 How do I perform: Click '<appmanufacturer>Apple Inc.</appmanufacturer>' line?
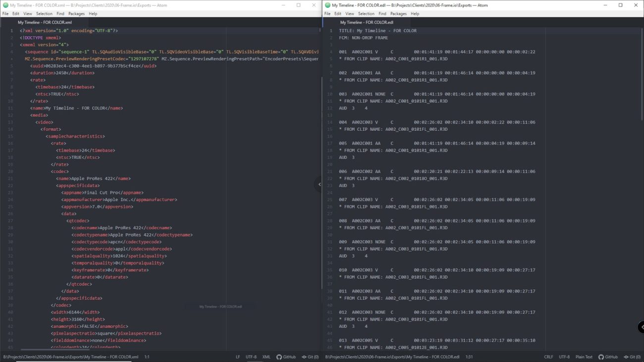point(119,200)
